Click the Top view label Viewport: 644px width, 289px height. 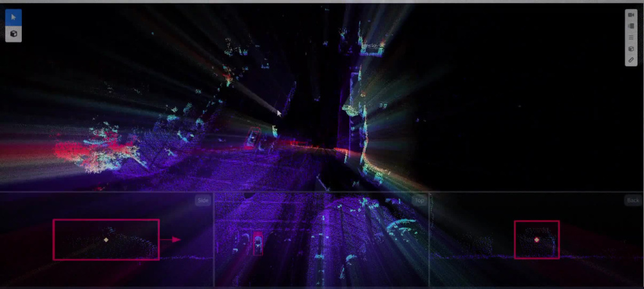point(419,201)
